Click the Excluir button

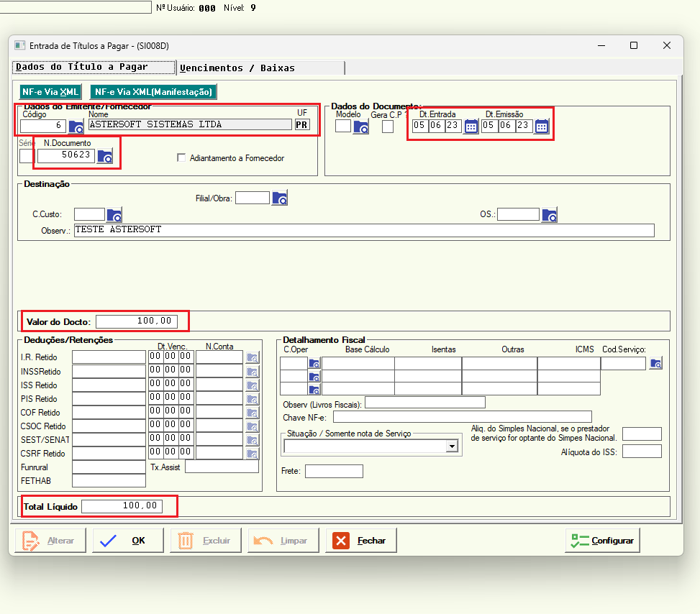(x=206, y=541)
